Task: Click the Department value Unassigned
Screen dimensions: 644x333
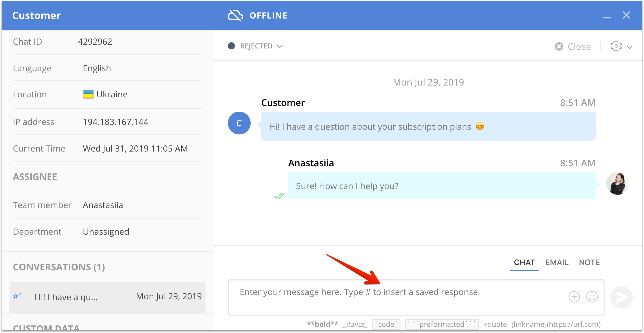Action: pos(106,232)
